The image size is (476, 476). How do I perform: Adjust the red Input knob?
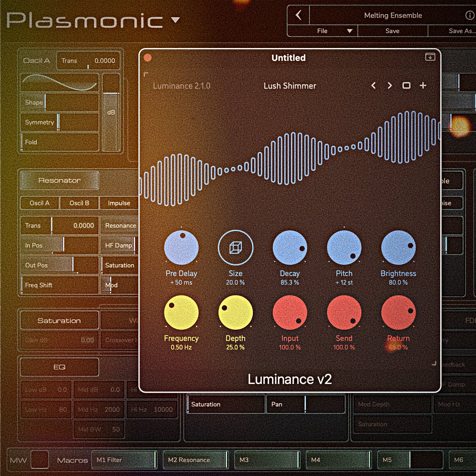290,313
